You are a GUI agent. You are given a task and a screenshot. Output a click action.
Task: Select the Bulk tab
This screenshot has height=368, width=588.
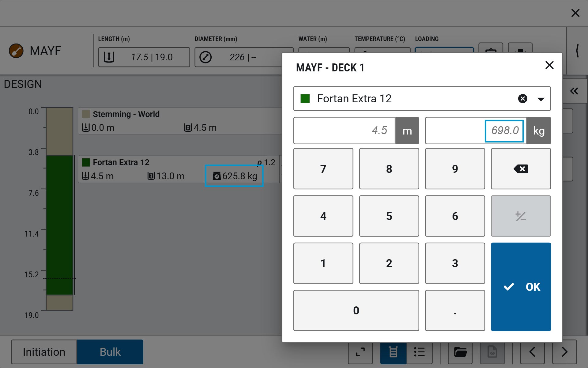[110, 352]
